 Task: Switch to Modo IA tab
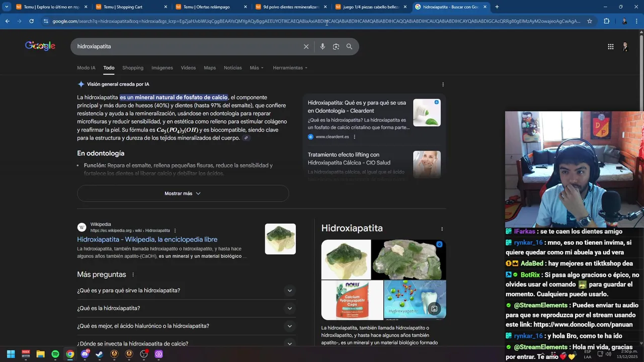[x=86, y=68]
